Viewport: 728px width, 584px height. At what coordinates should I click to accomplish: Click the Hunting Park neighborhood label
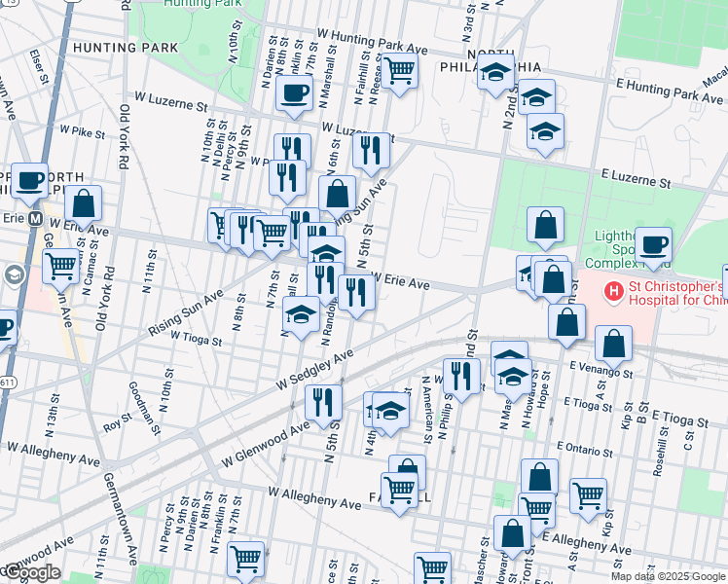coord(126,48)
